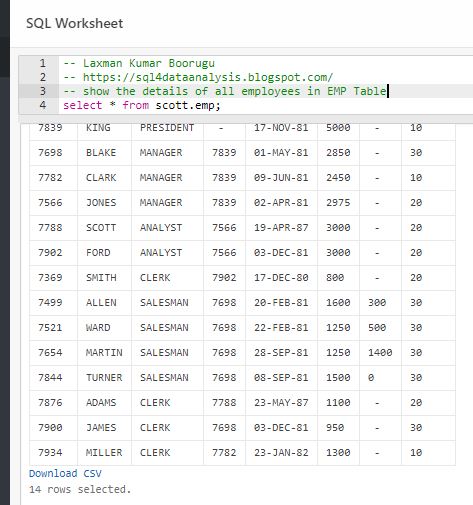Click hire date 03-DEC-81 in FORD row
The width and height of the screenshot is (473, 505).
click(x=281, y=253)
